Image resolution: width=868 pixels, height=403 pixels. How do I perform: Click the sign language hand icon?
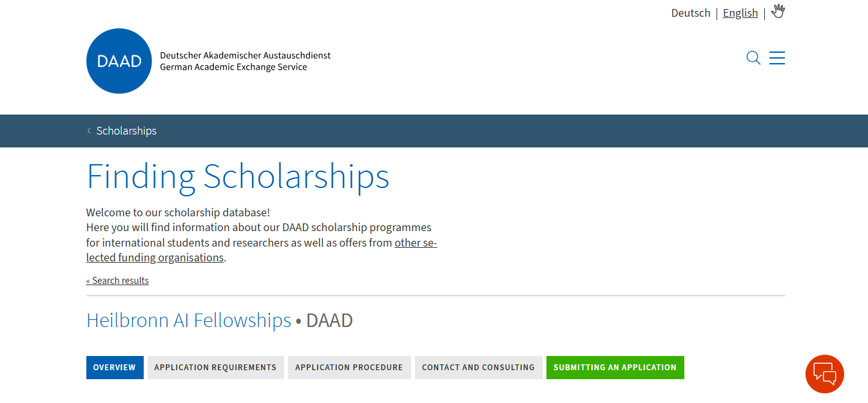(778, 12)
